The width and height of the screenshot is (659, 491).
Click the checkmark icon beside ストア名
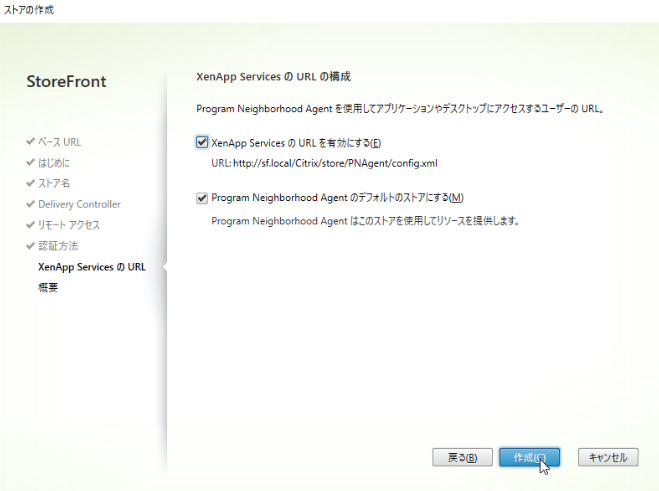[30, 183]
